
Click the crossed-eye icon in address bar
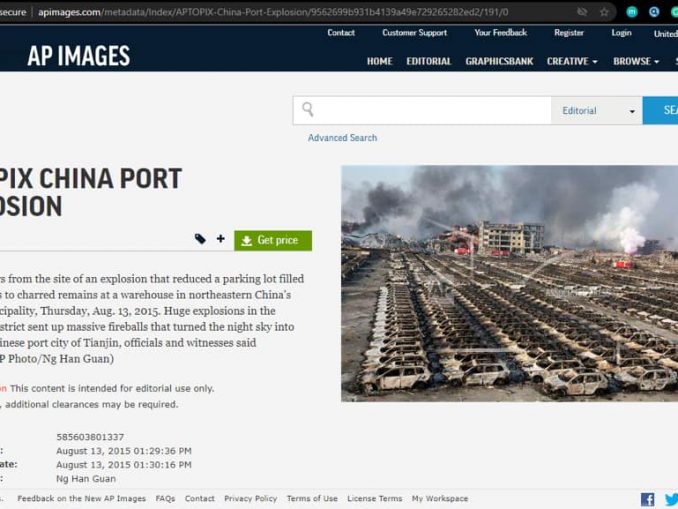pos(582,12)
